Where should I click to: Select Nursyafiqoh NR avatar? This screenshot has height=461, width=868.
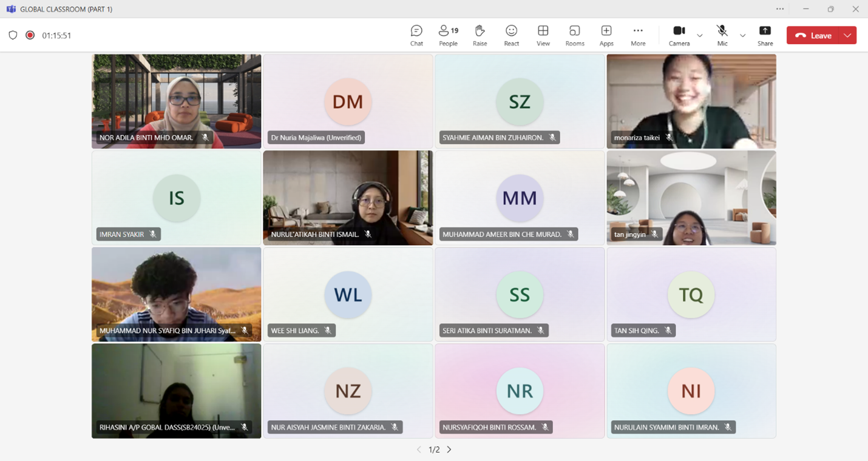point(520,391)
